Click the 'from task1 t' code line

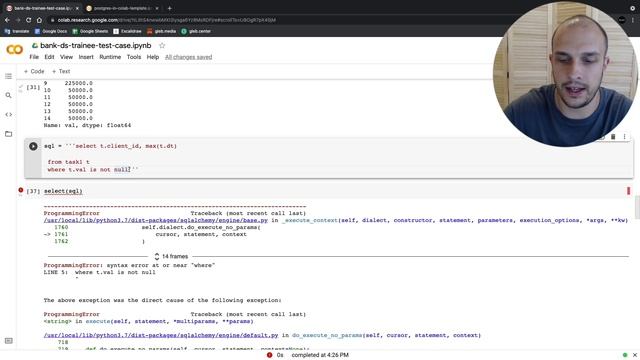point(69,162)
